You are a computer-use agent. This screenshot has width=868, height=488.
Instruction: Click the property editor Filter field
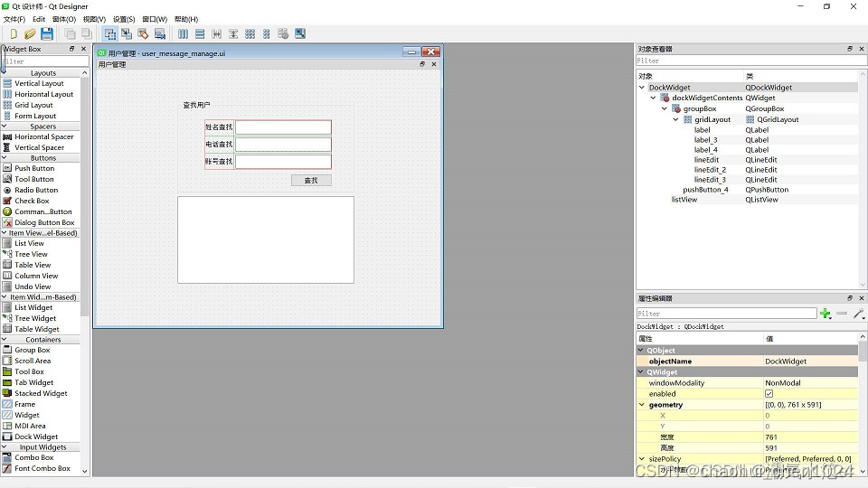point(726,314)
